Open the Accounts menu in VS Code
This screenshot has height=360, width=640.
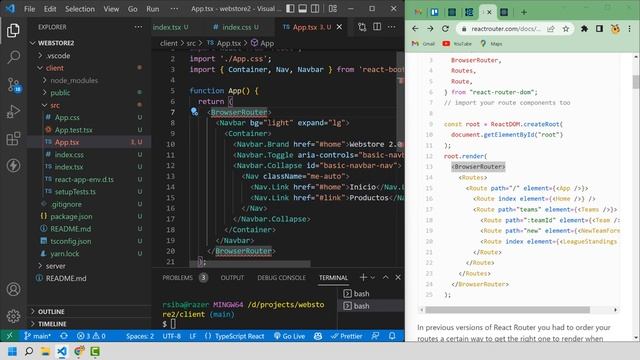pyautogui.click(x=13, y=289)
